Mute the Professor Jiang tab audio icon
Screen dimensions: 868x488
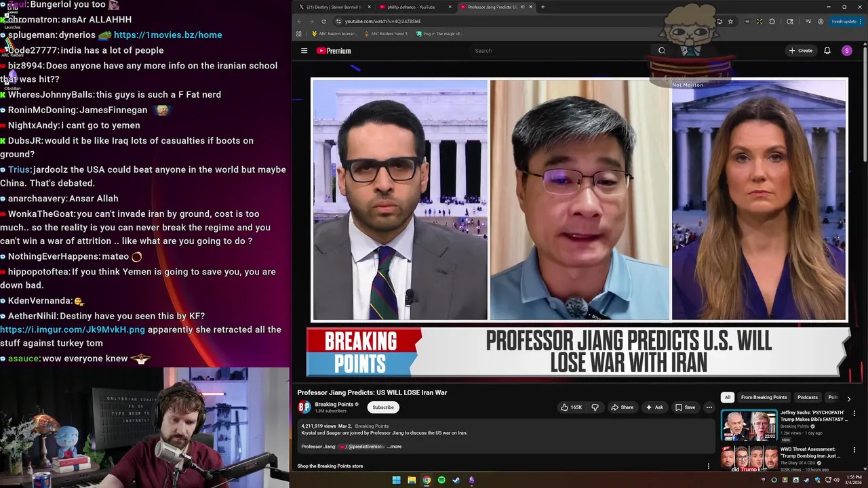pos(521,7)
